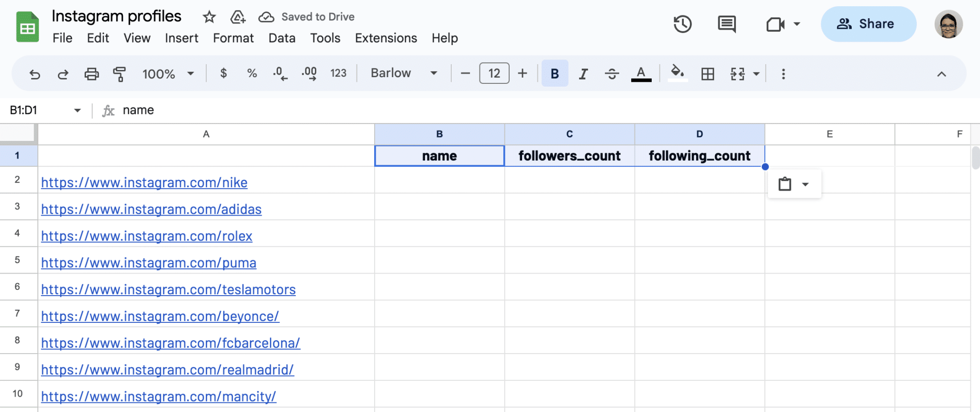Click the name box showing B1:D1
This screenshot has width=980, height=412.
pyautogui.click(x=38, y=110)
